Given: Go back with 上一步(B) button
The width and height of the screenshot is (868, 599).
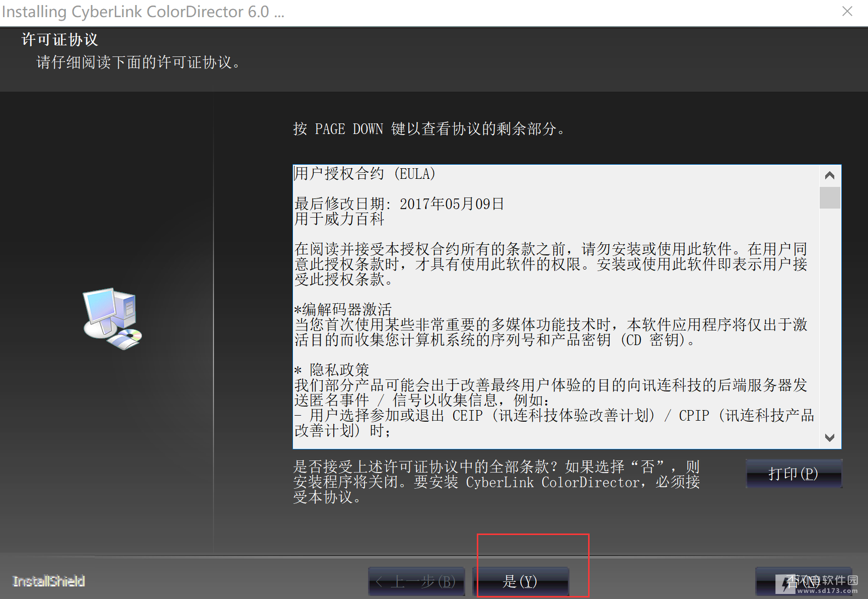Looking at the screenshot, I should 416,581.
